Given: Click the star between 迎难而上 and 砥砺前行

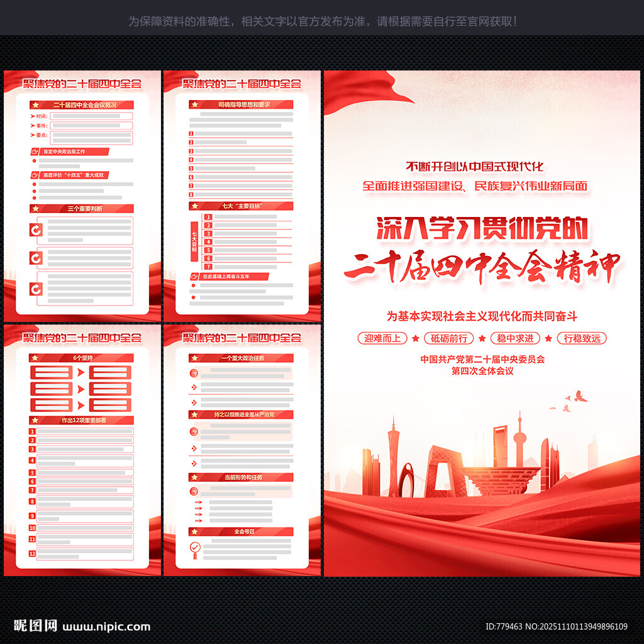Looking at the screenshot, I should [x=416, y=338].
